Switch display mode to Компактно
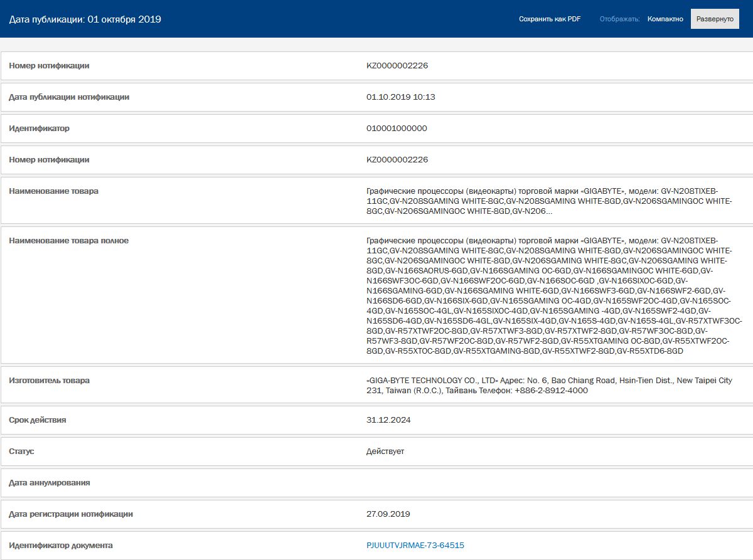 click(667, 19)
